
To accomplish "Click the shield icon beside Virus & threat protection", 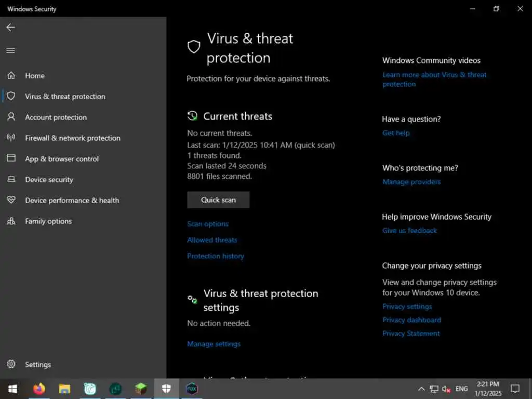I will click(x=11, y=96).
